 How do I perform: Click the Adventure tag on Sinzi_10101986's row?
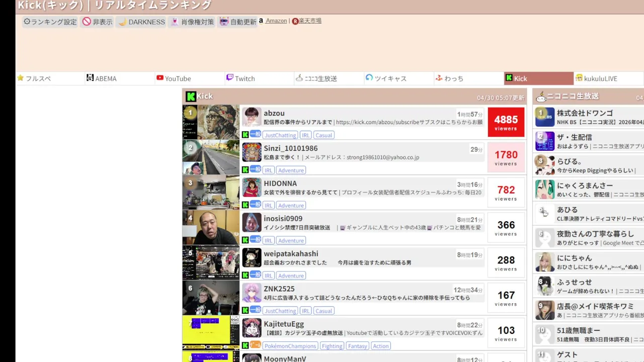click(x=291, y=170)
